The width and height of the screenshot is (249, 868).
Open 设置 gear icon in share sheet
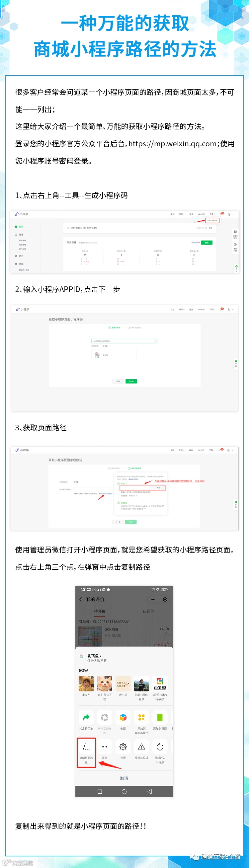pyautogui.click(x=123, y=747)
